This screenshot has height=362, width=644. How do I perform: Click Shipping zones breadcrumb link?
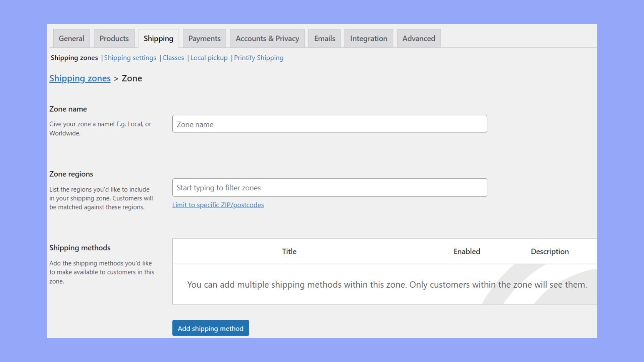pyautogui.click(x=80, y=78)
